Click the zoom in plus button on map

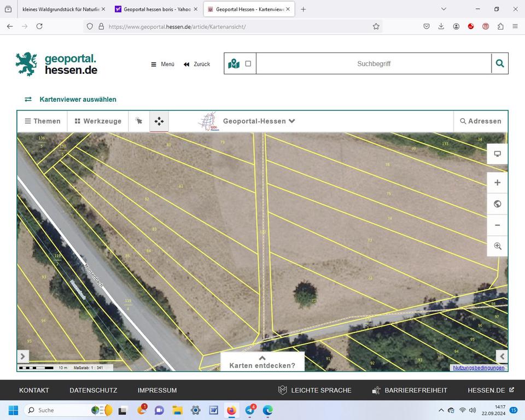pyautogui.click(x=497, y=183)
